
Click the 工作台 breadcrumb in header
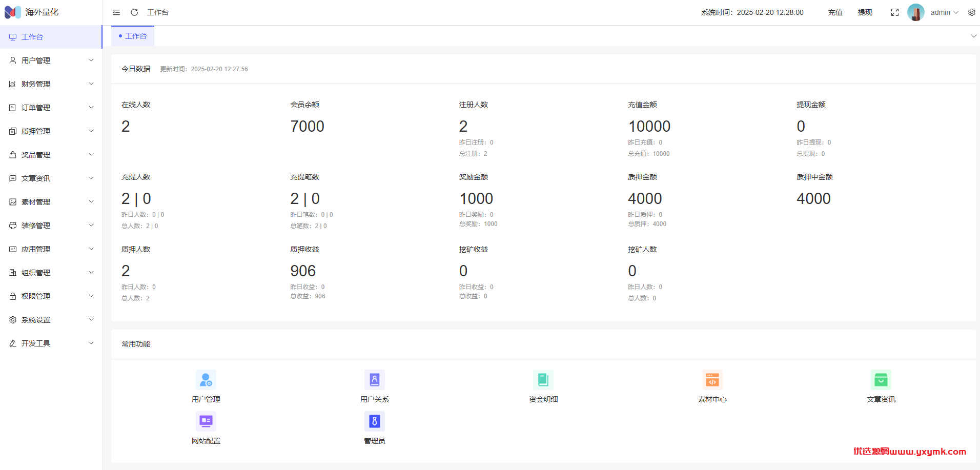click(x=158, y=12)
